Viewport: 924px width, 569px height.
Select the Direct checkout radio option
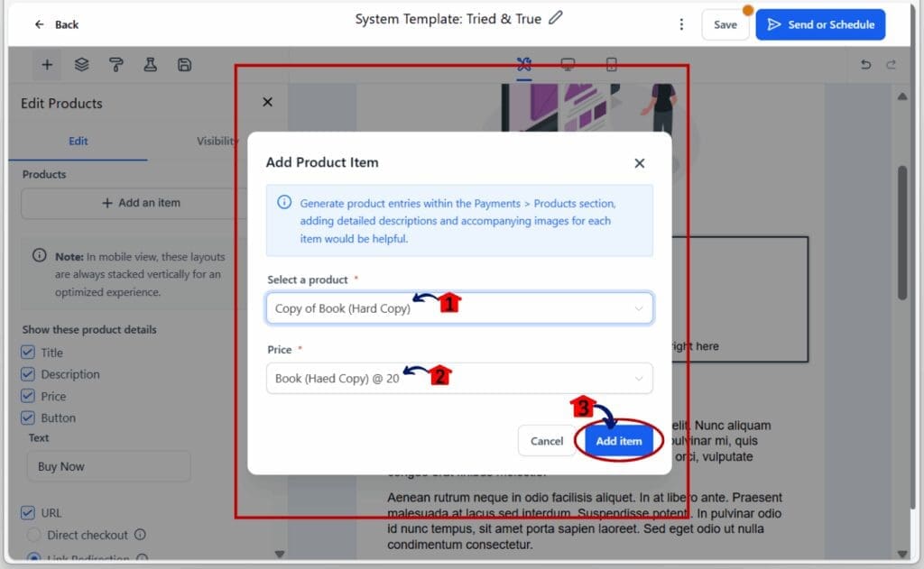tap(35, 536)
